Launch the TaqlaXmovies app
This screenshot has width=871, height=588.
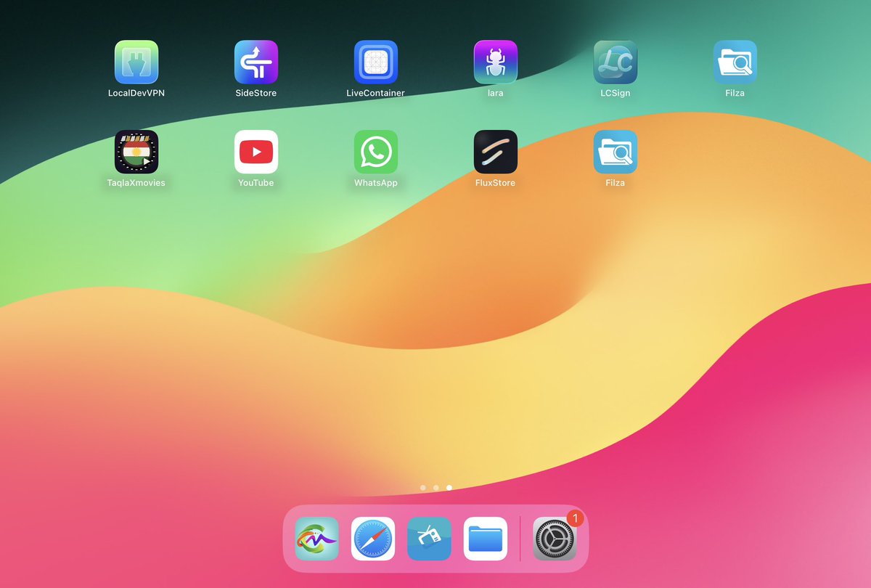(136, 152)
